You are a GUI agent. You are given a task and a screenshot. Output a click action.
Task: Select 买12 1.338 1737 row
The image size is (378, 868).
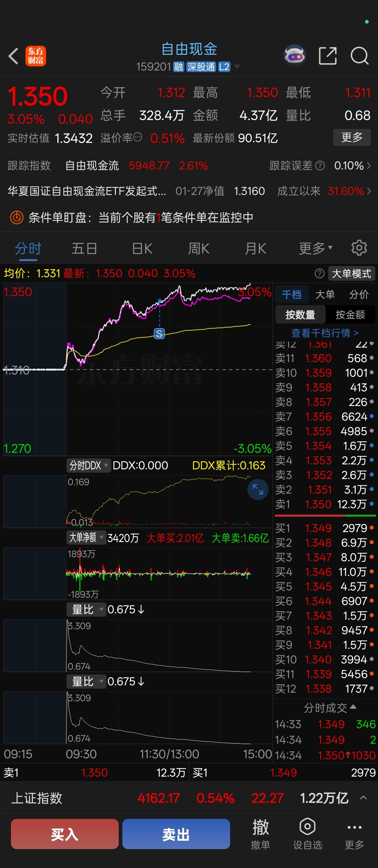[x=325, y=689]
